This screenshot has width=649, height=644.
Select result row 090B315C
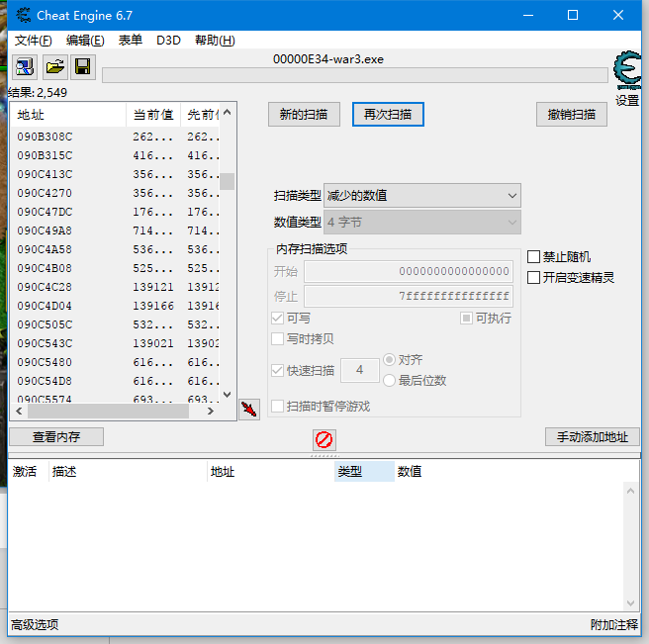click(115, 155)
